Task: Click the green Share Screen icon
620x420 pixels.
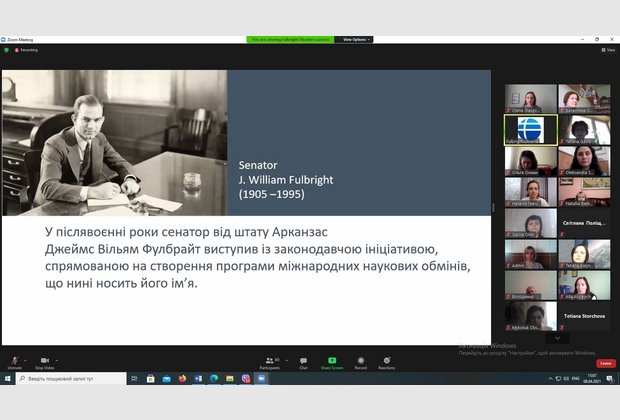Action: click(x=332, y=361)
